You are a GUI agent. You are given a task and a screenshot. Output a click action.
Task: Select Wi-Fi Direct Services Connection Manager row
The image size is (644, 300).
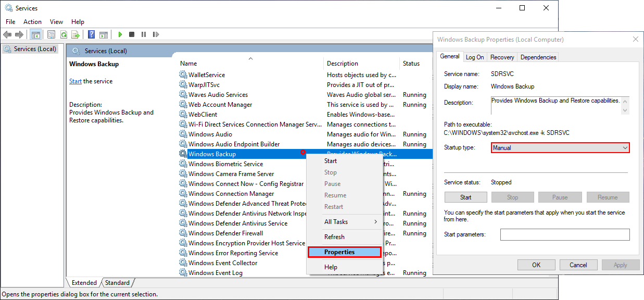click(305, 124)
